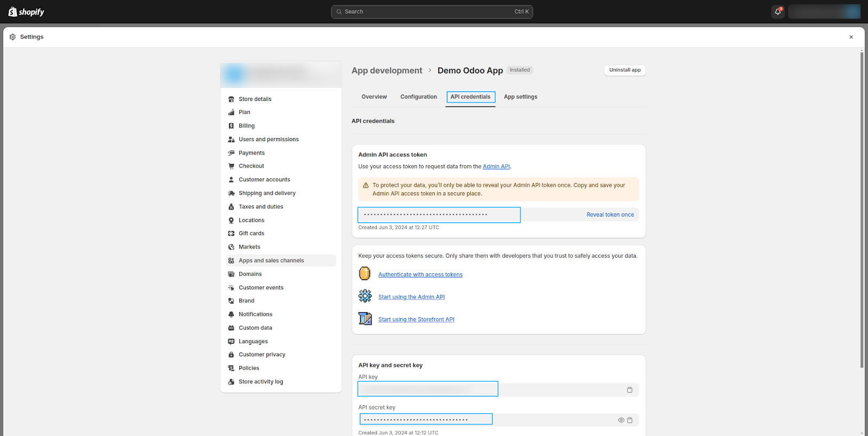
Task: Click the access token coin icon
Action: [365, 274]
